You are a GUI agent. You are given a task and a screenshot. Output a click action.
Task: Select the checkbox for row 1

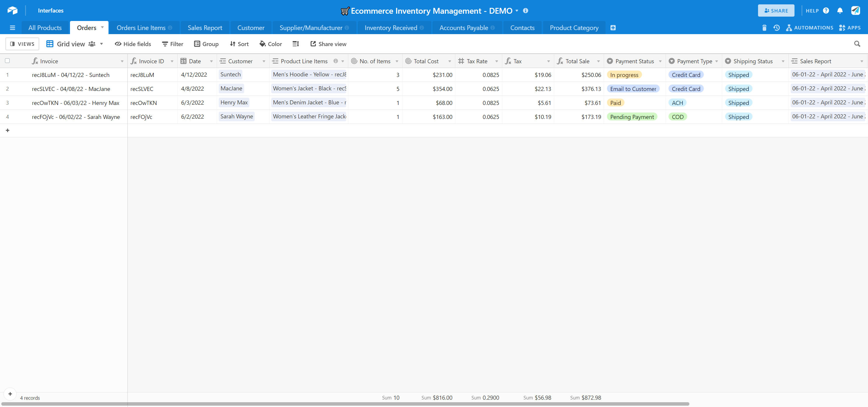(x=7, y=75)
